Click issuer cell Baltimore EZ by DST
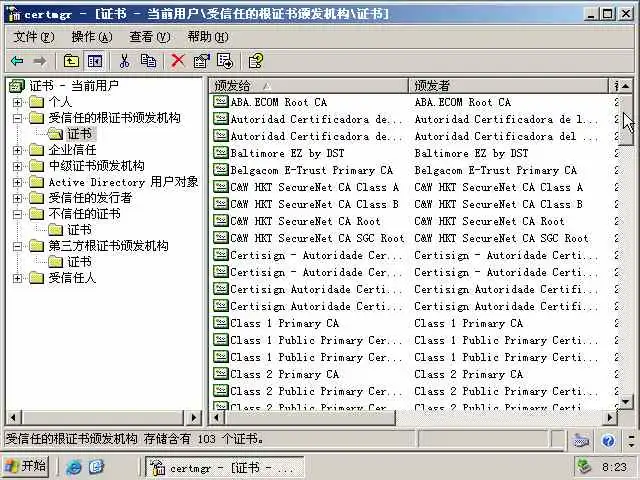The height and width of the screenshot is (480, 640). (471, 153)
